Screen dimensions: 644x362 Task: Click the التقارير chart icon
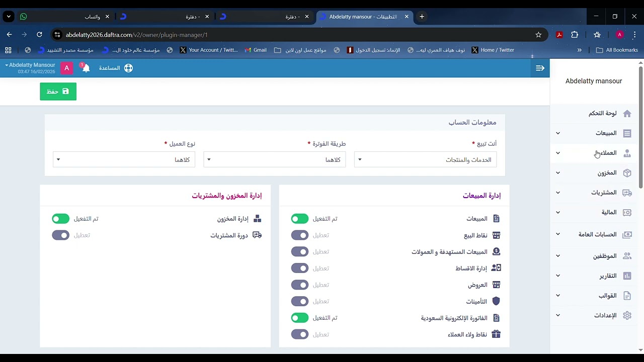[x=627, y=276]
